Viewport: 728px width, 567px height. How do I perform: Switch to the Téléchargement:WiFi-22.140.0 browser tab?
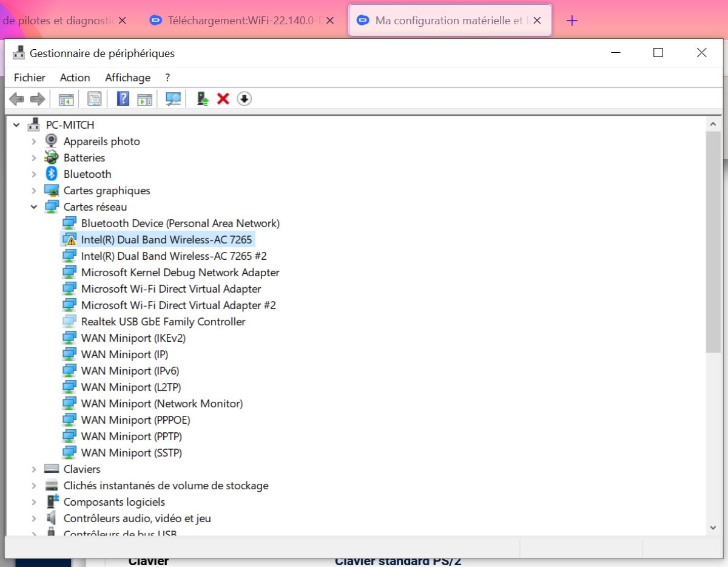pos(243,20)
